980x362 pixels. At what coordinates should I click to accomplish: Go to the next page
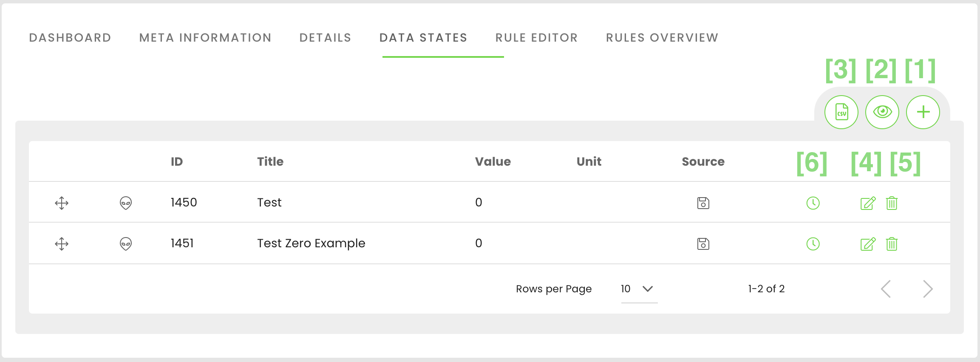tap(928, 289)
